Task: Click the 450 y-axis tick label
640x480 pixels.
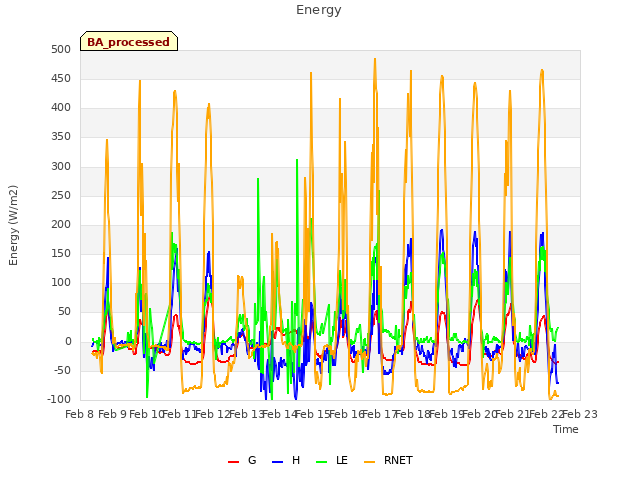Action: tap(61, 78)
